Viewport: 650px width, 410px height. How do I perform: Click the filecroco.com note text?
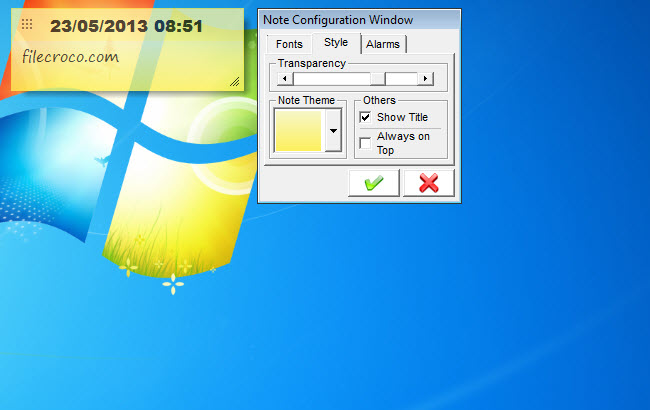(x=70, y=57)
